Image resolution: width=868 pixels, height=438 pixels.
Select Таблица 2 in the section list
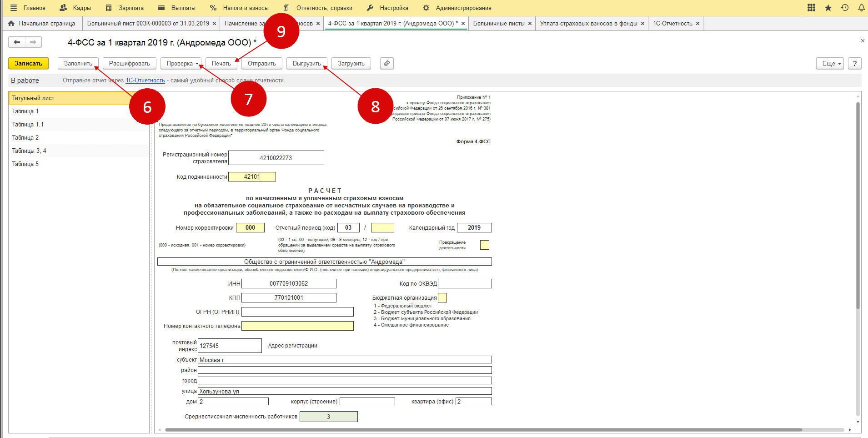[x=25, y=137]
